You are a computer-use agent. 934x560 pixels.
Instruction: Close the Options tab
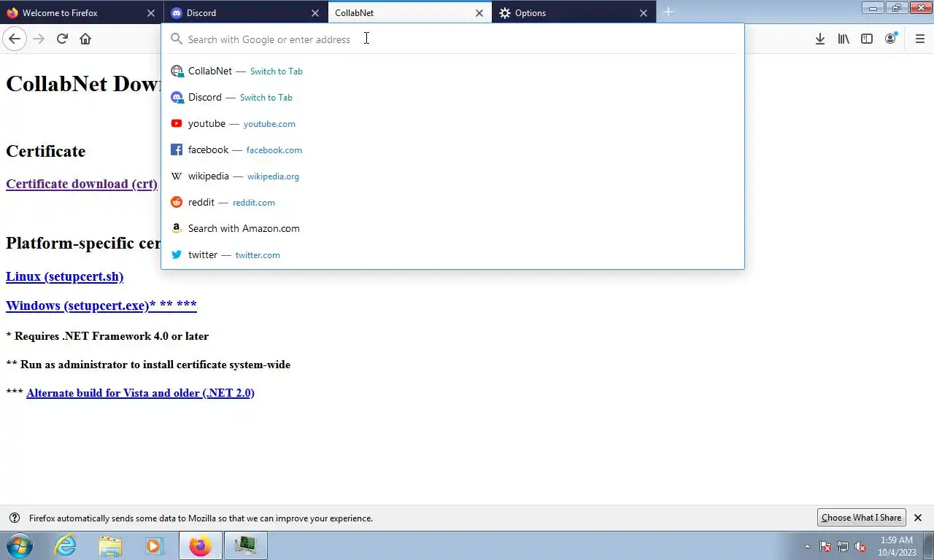pos(644,13)
